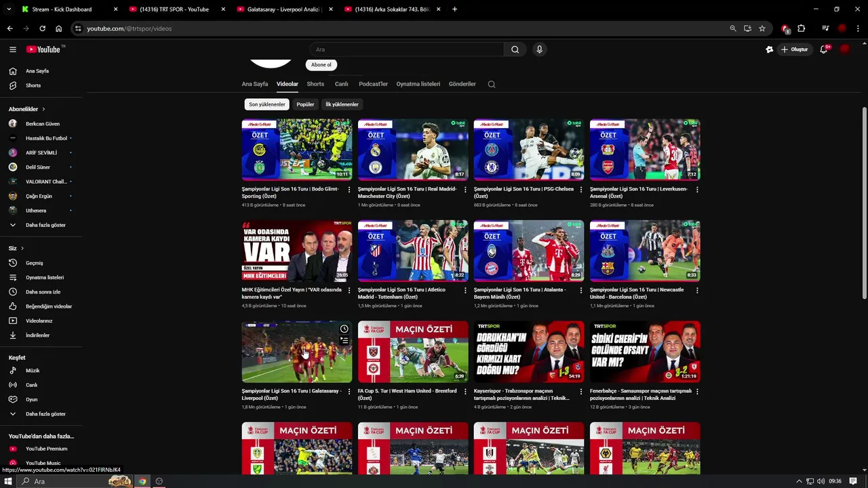This screenshot has height=488, width=868.
Task: Click watch later clock on Galatasaray thumbnail
Action: pyautogui.click(x=344, y=329)
